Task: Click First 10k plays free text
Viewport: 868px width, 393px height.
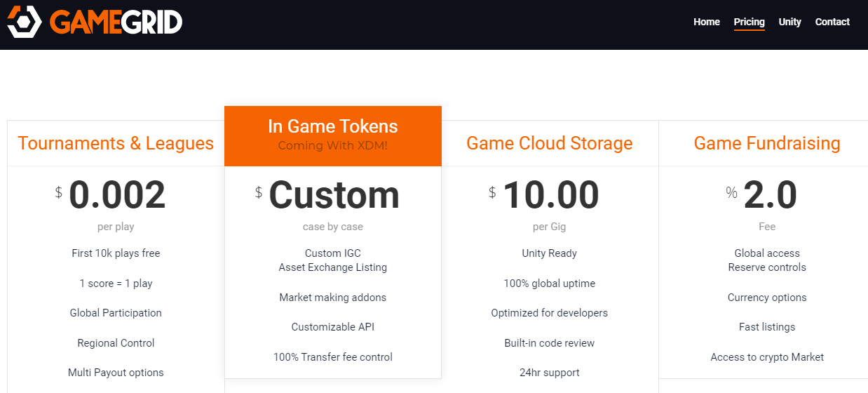Action: [x=116, y=253]
